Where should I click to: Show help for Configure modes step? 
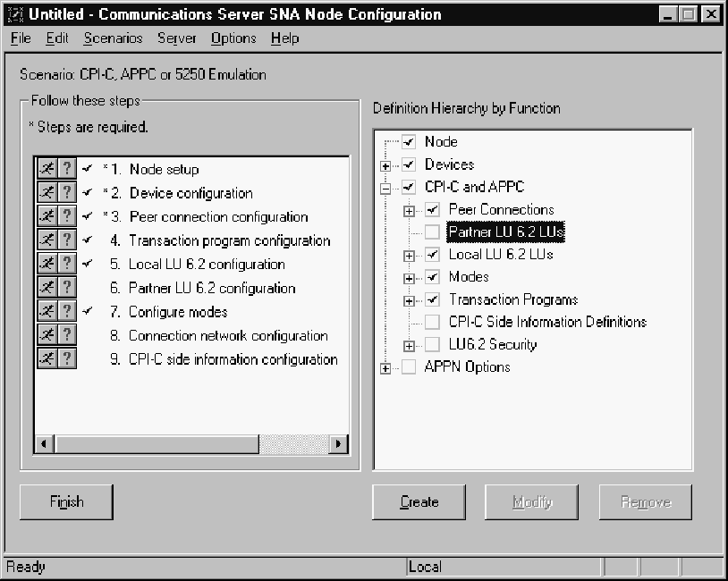[67, 310]
